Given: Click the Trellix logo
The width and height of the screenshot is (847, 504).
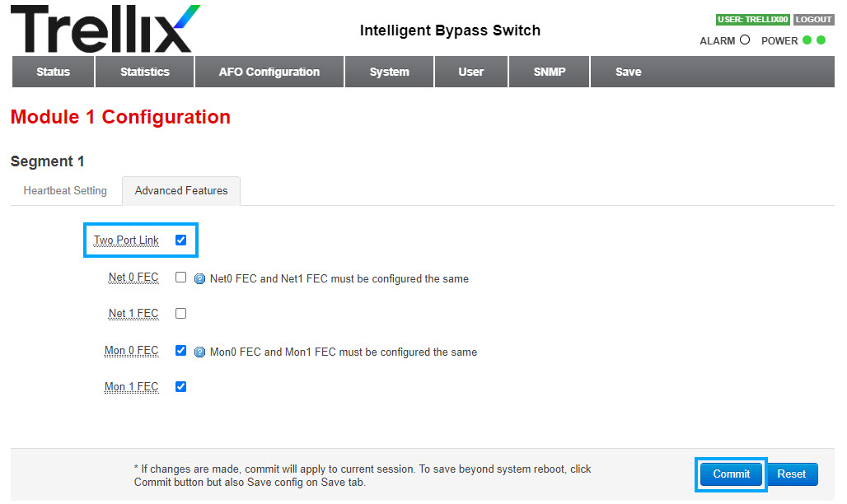Looking at the screenshot, I should tap(105, 29).
